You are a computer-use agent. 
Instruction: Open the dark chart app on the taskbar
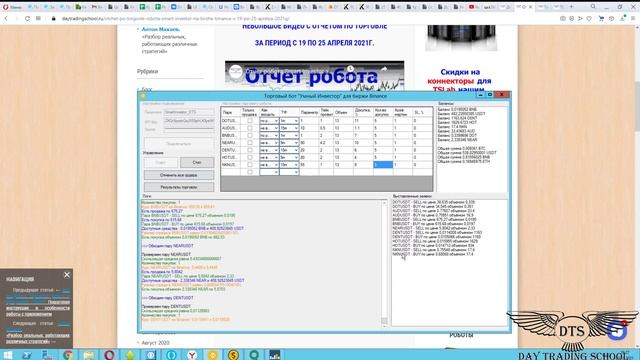click(x=275, y=355)
